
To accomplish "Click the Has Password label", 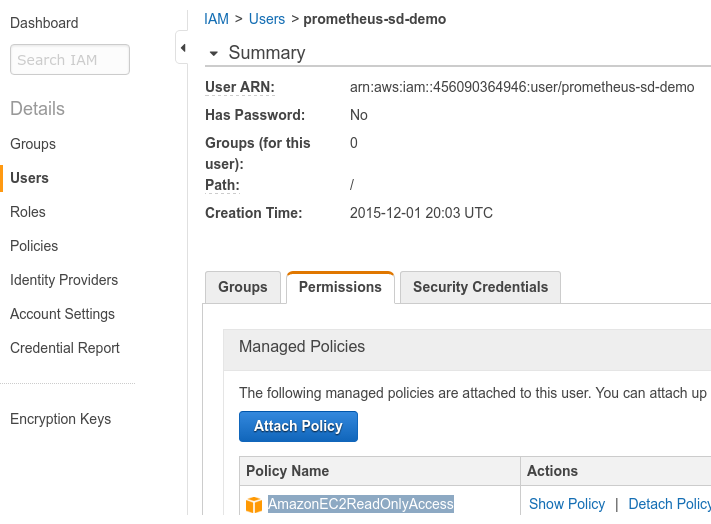I will coord(255,115).
